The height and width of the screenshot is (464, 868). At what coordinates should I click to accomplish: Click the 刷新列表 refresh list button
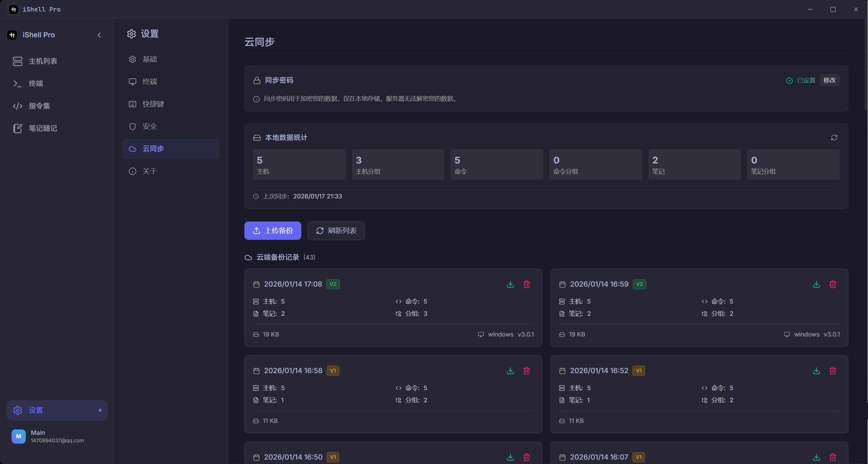pos(336,231)
